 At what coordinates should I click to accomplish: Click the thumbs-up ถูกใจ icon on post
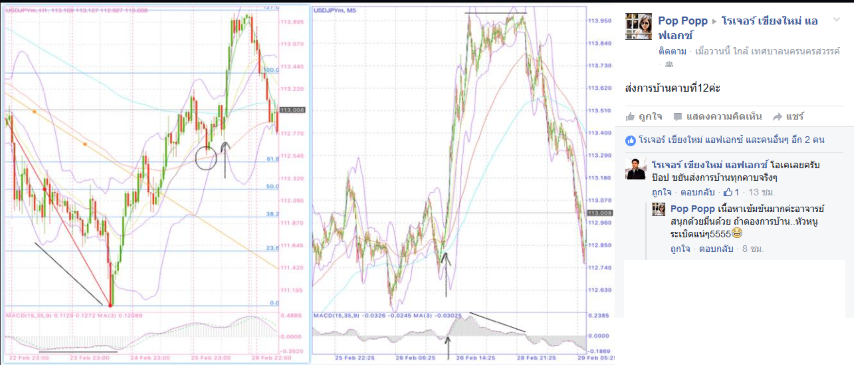click(x=631, y=116)
